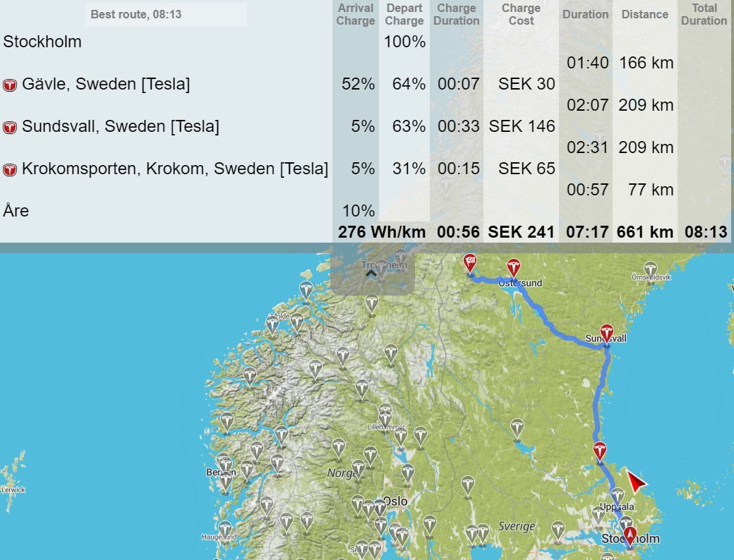This screenshot has height=560, width=734.
Task: Open the 'Sundsvall, Sweden [Tesla]' stop
Action: 120,126
